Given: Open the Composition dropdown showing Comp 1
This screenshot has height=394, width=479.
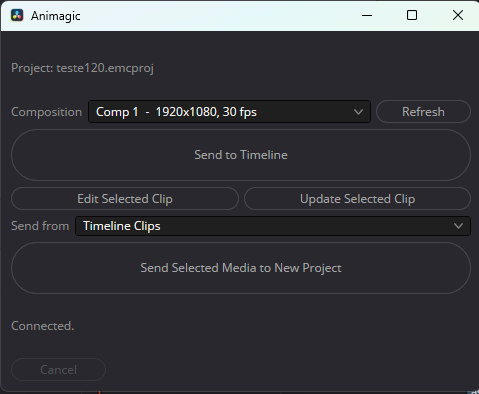Looking at the screenshot, I should (x=229, y=112).
